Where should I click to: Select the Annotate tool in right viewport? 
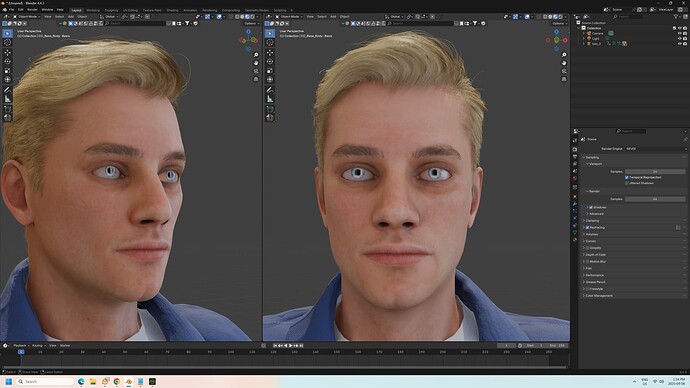270,90
